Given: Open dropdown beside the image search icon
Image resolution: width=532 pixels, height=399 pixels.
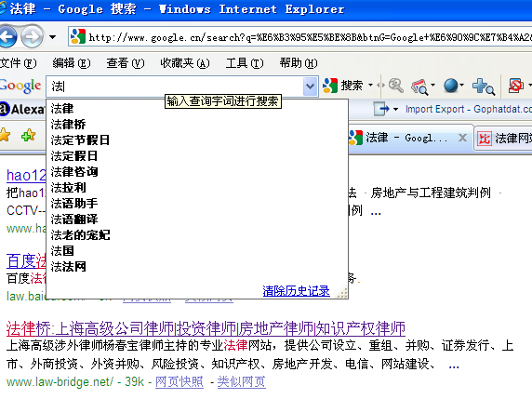Looking at the screenshot, I should [432, 86].
